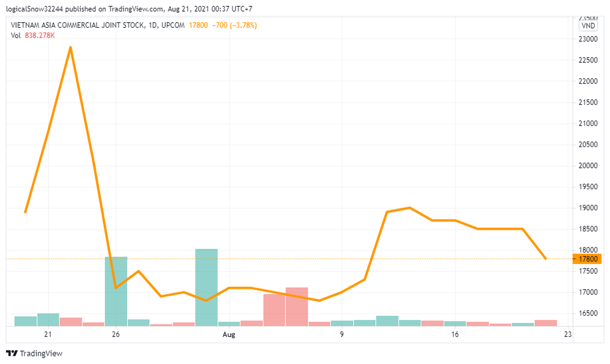Screen dimensions: 610x364
Task: Click the green volume bar above date 26
Action: click(x=116, y=291)
